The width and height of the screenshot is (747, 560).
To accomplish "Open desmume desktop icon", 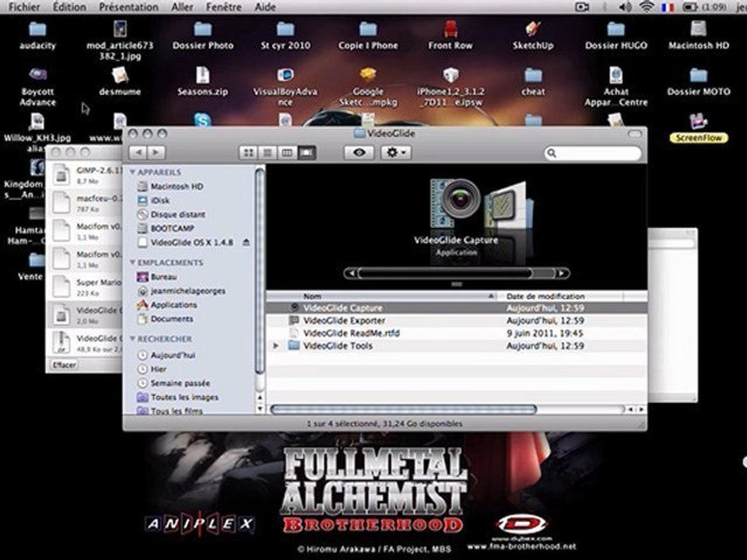I will tap(120, 75).
